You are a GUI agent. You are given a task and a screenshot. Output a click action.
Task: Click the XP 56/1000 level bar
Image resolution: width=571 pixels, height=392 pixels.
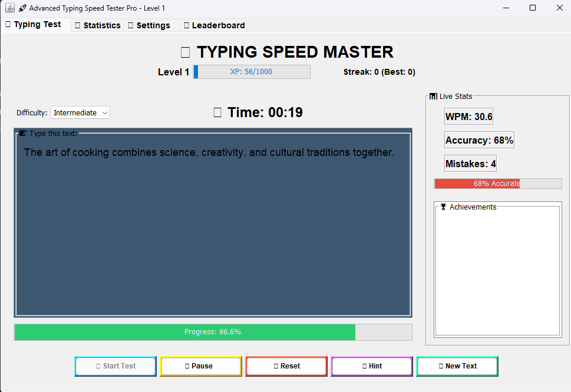point(252,71)
